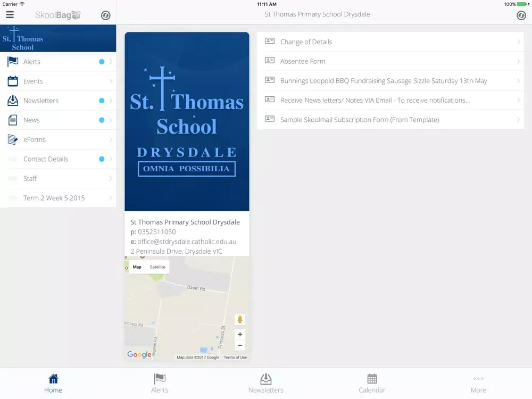Switch map to Map view

(x=137, y=267)
